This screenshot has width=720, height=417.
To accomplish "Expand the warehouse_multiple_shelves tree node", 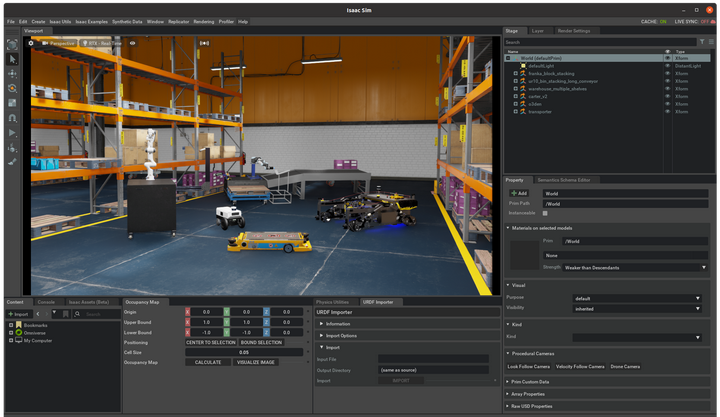I will tap(515, 89).
